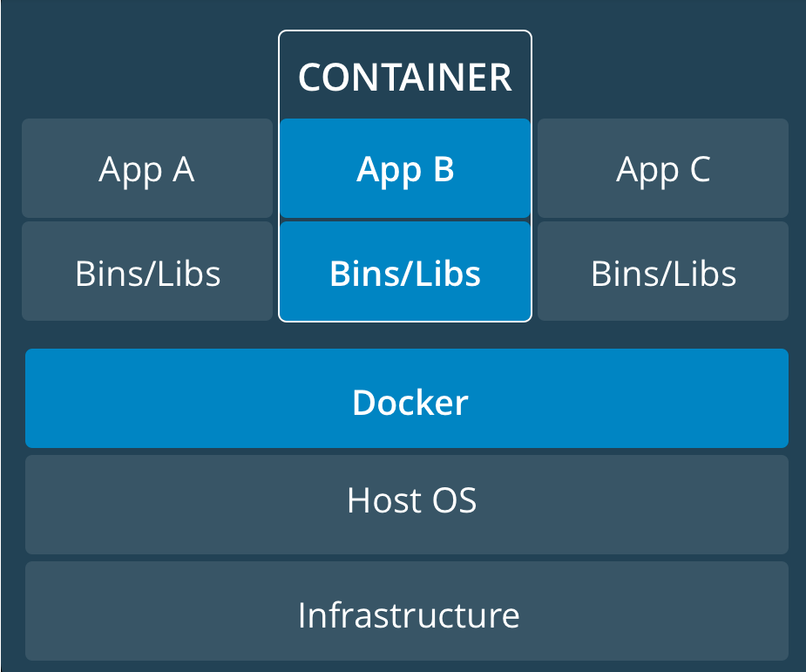Pick the highlighted blue application block

tap(405, 169)
